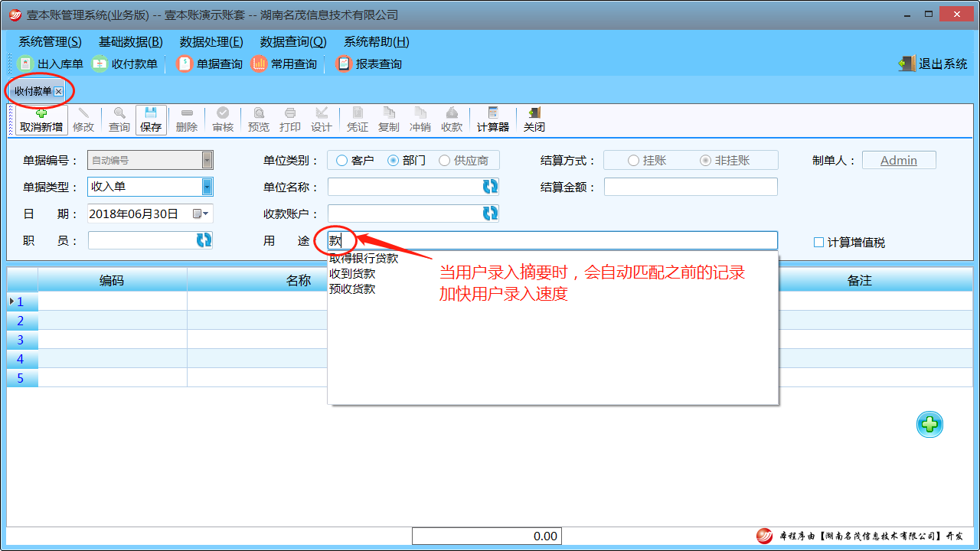Enable the 计算增值税 checkbox
The image size is (980, 551).
point(849,243)
